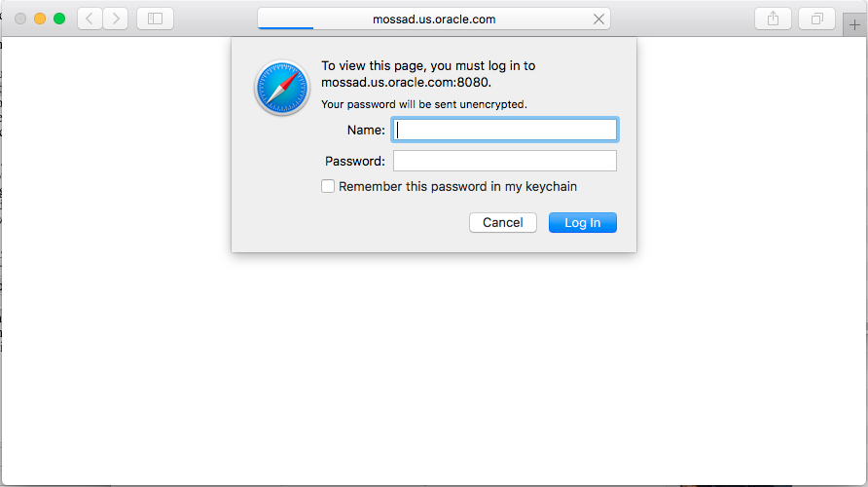Cancel the login dialog
Screen dimensions: 868x487
(502, 223)
